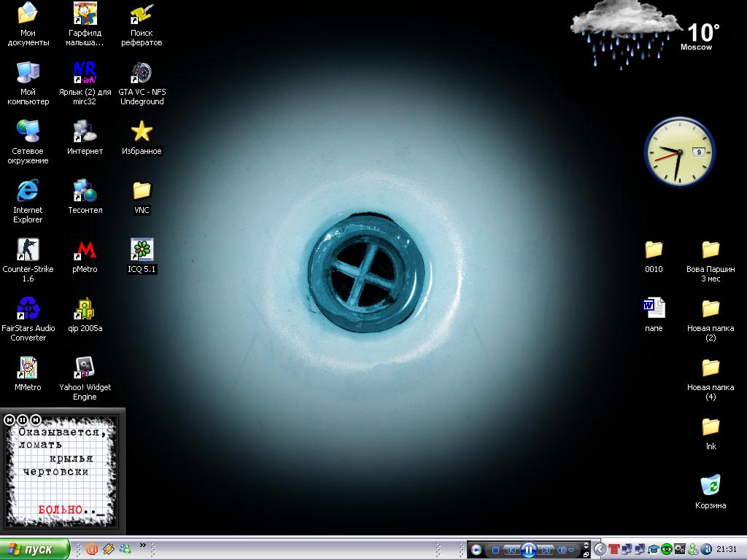Skip to next track in taskbar player

coord(546,550)
